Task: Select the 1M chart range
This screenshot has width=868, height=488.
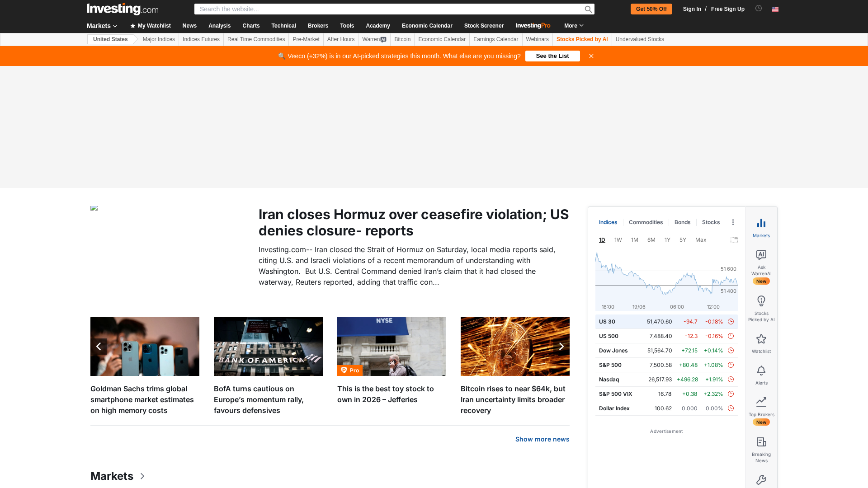Action: click(x=635, y=240)
